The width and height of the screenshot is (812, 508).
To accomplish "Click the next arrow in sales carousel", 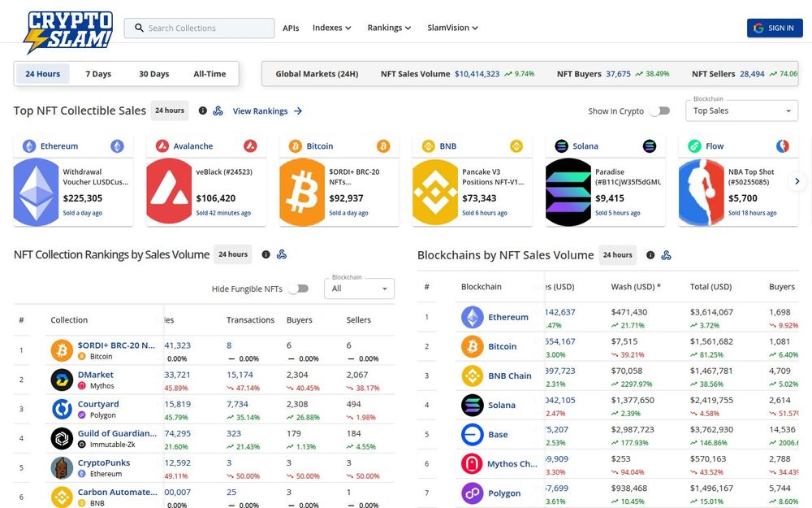I will click(797, 181).
